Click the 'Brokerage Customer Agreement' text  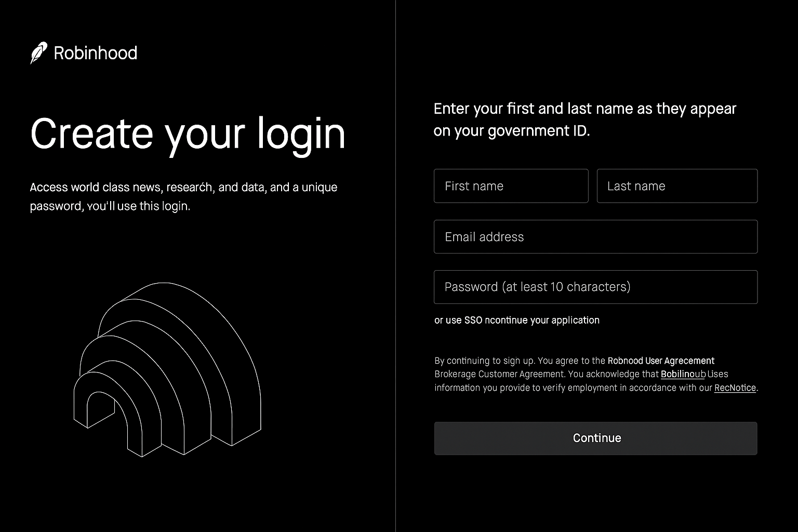coord(499,374)
